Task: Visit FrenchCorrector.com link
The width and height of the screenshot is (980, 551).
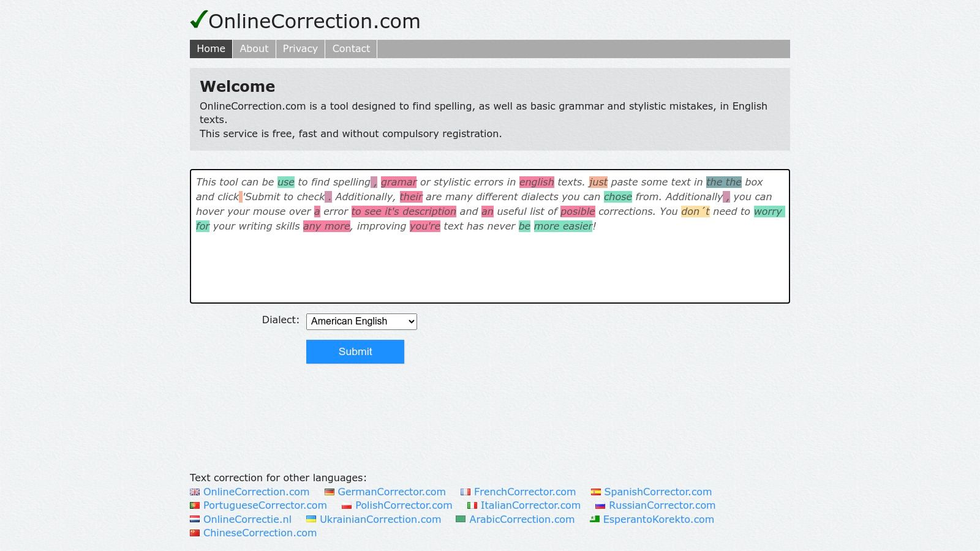Action: (525, 492)
